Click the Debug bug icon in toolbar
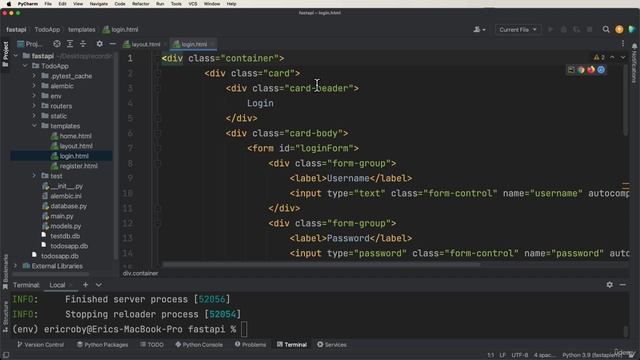 [564, 29]
